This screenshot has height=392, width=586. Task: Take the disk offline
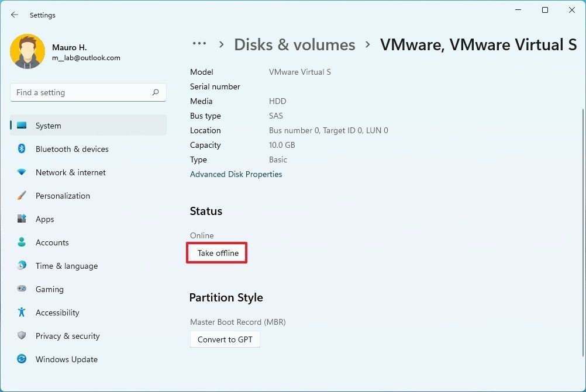[x=216, y=253]
